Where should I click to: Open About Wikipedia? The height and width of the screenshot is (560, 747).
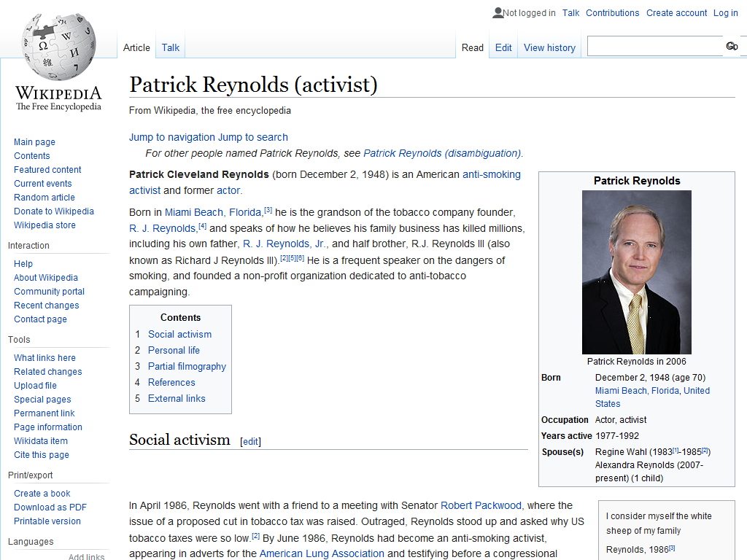point(46,278)
